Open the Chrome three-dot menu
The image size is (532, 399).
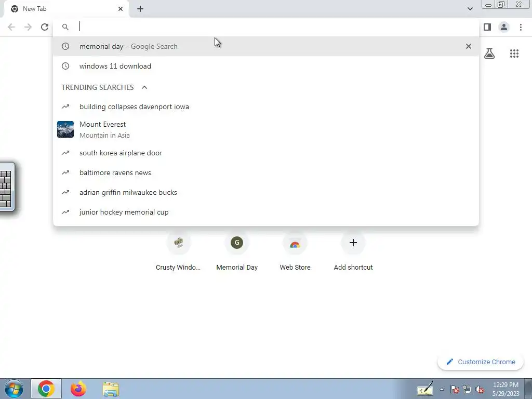[x=521, y=27]
